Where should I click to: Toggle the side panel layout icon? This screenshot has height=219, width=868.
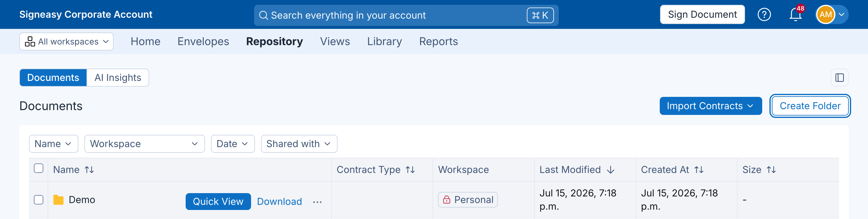click(x=839, y=78)
